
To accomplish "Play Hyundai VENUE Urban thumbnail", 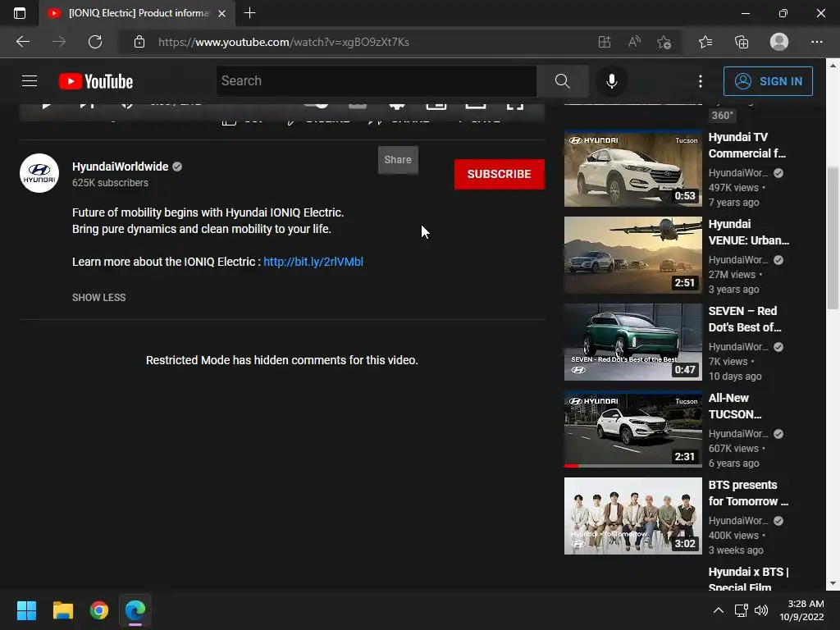I will coord(632,255).
